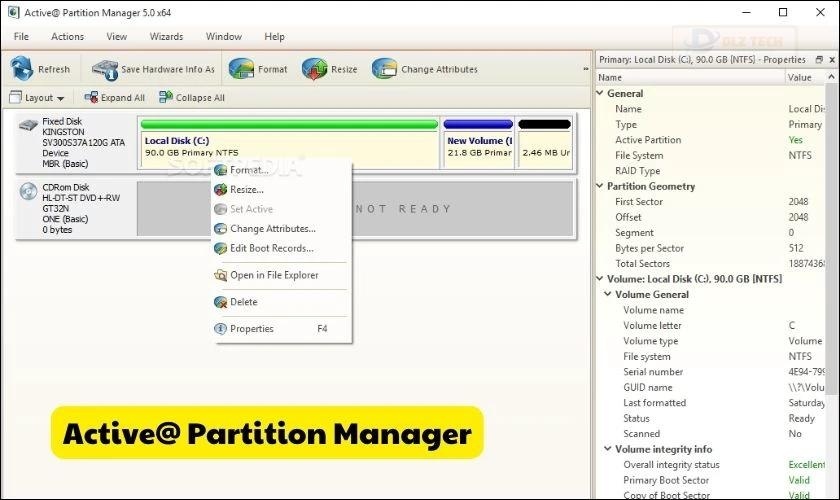This screenshot has height=500, width=840.
Task: Open the toolbar overflow chevron
Action: 586,69
